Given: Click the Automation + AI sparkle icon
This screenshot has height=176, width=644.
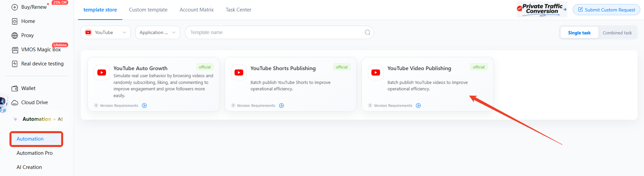Looking at the screenshot, I should click(15, 119).
